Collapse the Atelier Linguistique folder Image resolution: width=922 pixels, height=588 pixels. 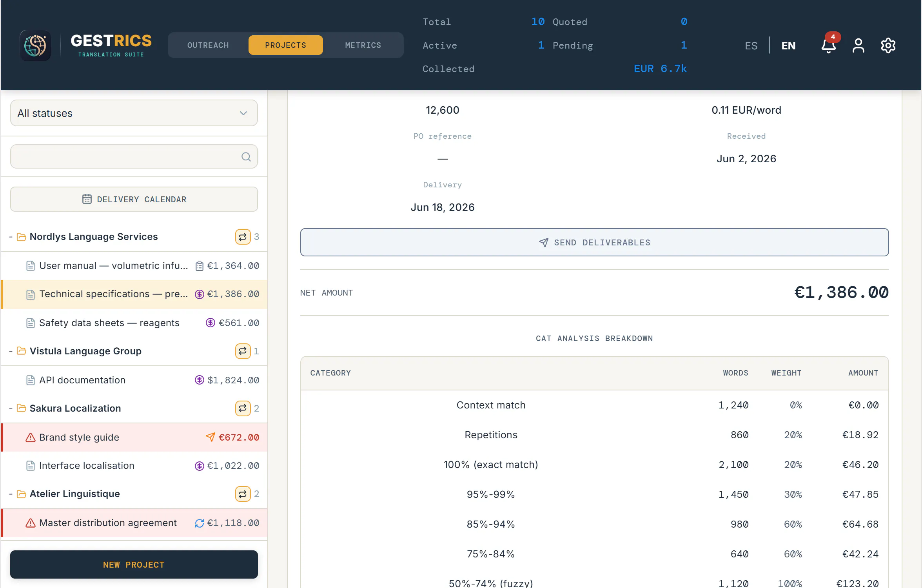point(11,494)
